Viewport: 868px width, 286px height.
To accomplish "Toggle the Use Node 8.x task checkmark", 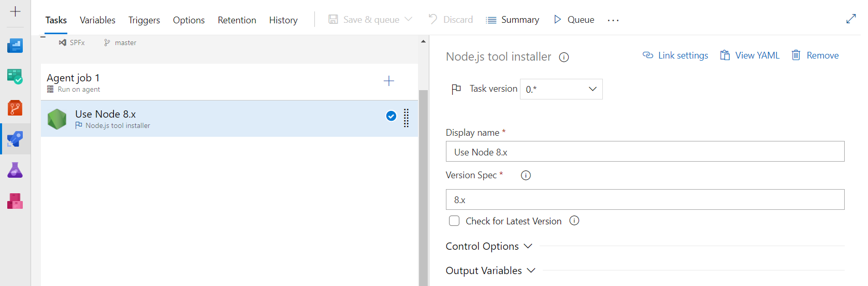I will (x=391, y=116).
